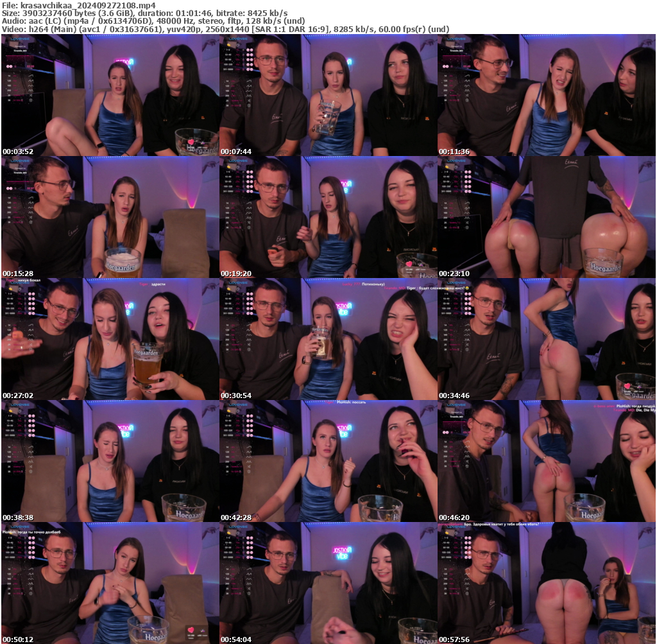
Task: Click the Video codec info line
Action: (x=225, y=29)
